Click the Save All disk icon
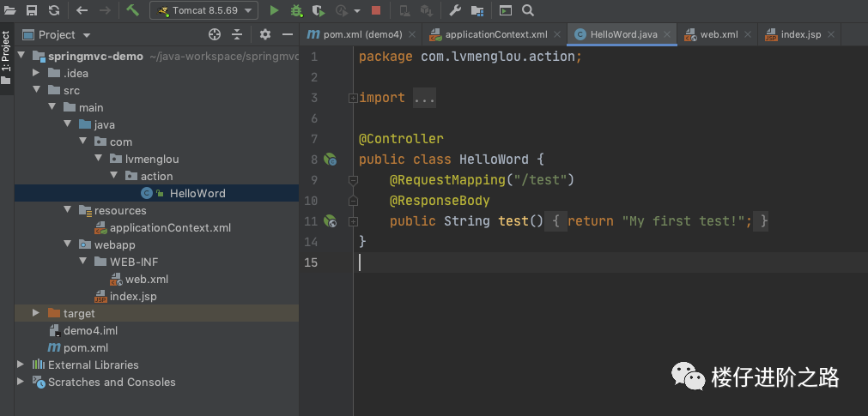Image resolution: width=868 pixels, height=416 pixels. [32, 10]
